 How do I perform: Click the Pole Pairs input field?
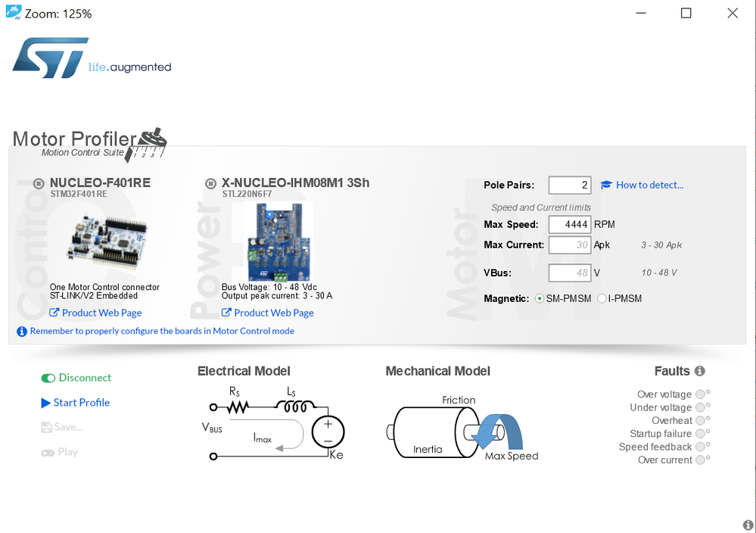tap(570, 185)
